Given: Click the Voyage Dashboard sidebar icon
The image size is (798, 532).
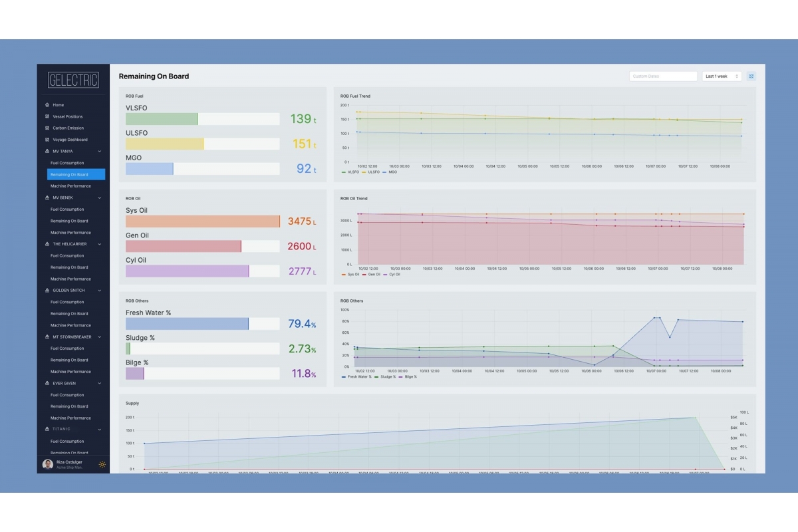Looking at the screenshot, I should 47,140.
